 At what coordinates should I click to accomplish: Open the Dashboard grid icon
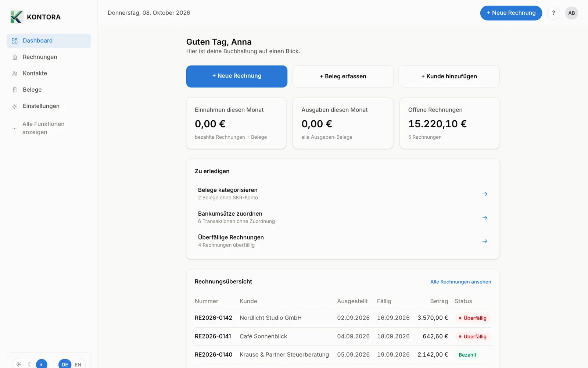point(15,41)
